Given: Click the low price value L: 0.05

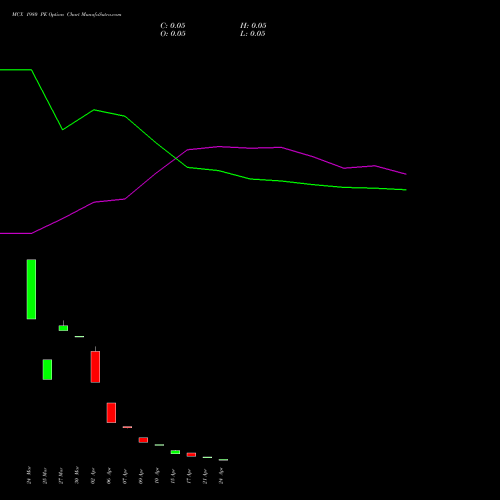Looking at the screenshot, I should (x=253, y=34).
